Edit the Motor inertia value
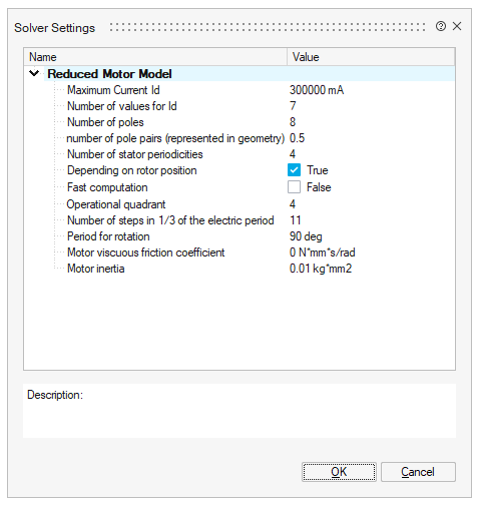 [371, 268]
